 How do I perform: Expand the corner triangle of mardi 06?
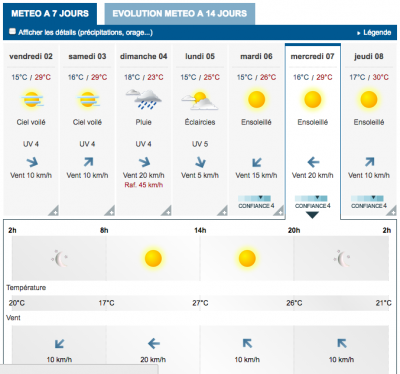279,211
